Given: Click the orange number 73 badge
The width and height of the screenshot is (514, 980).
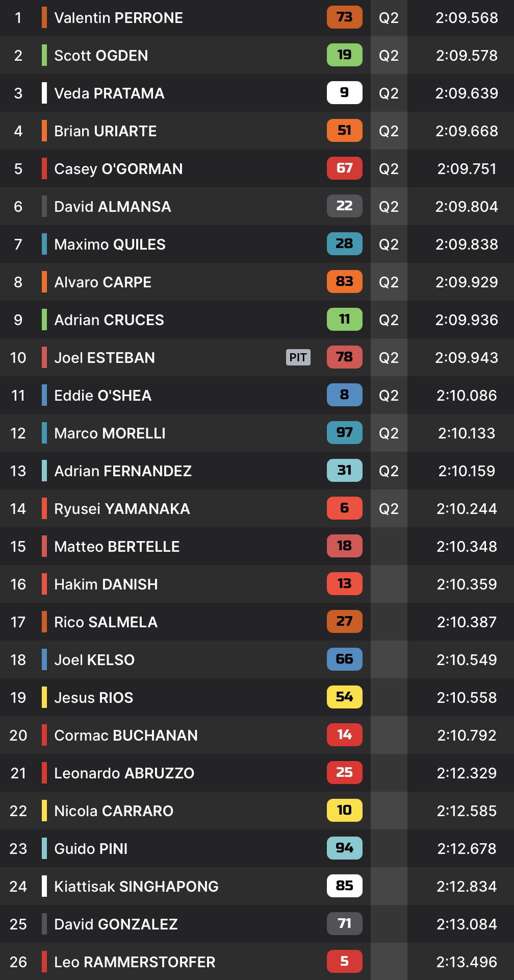Looking at the screenshot, I should pos(344,17).
